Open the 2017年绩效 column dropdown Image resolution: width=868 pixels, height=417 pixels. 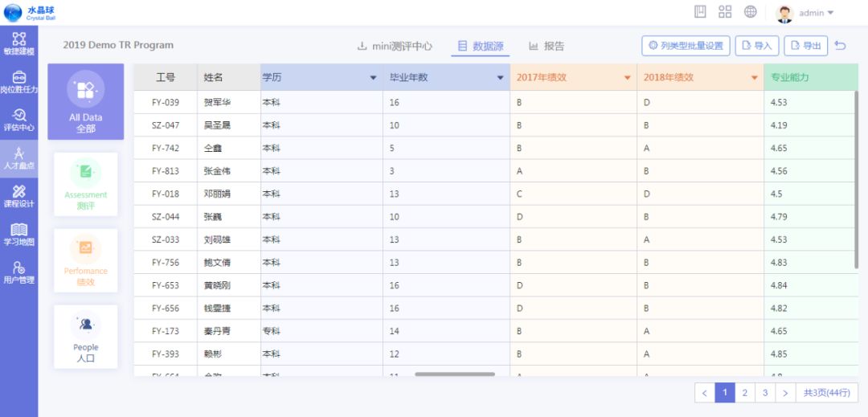[x=627, y=78]
